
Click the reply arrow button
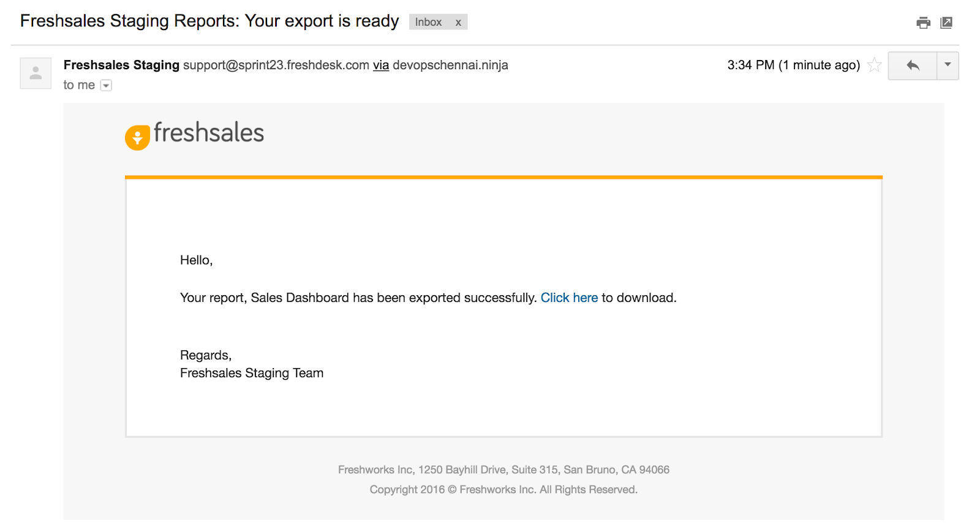(x=913, y=66)
